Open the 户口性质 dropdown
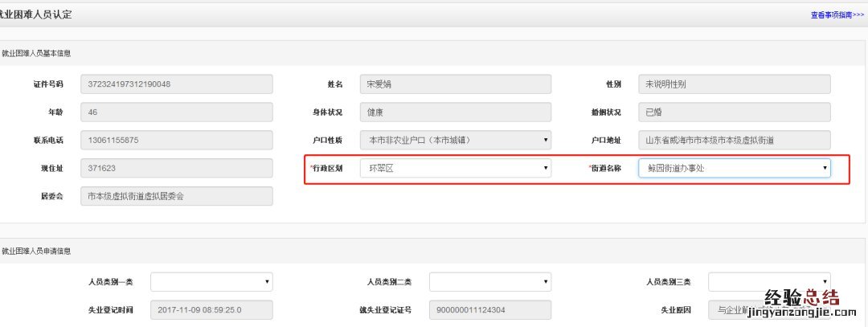The width and height of the screenshot is (868, 327). (456, 140)
